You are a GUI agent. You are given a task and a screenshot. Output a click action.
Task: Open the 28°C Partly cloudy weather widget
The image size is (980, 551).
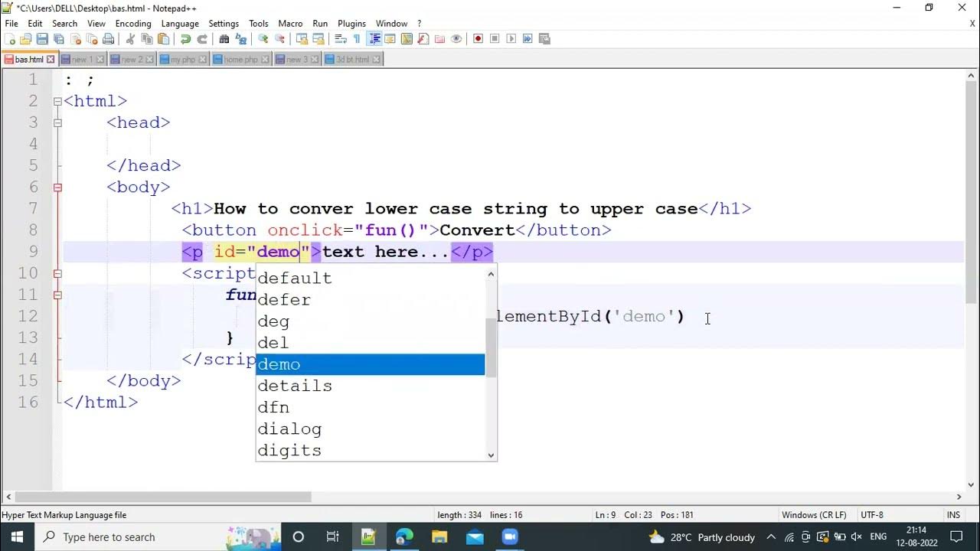point(701,536)
